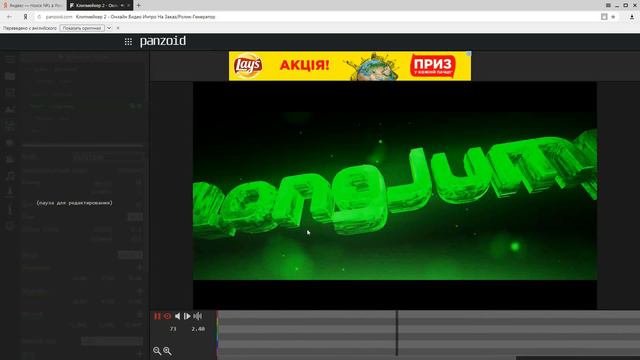Go back with the browser back arrow
This screenshot has width=640, height=360.
tap(9, 17)
